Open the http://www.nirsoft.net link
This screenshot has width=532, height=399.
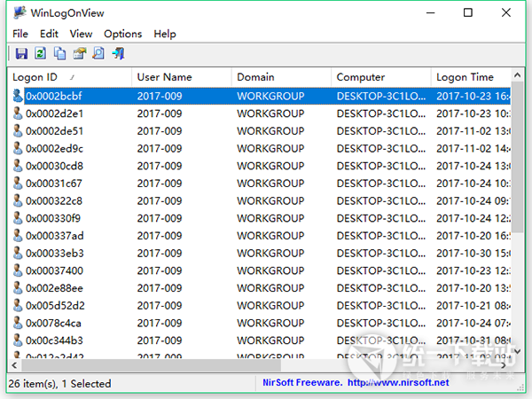(x=398, y=383)
